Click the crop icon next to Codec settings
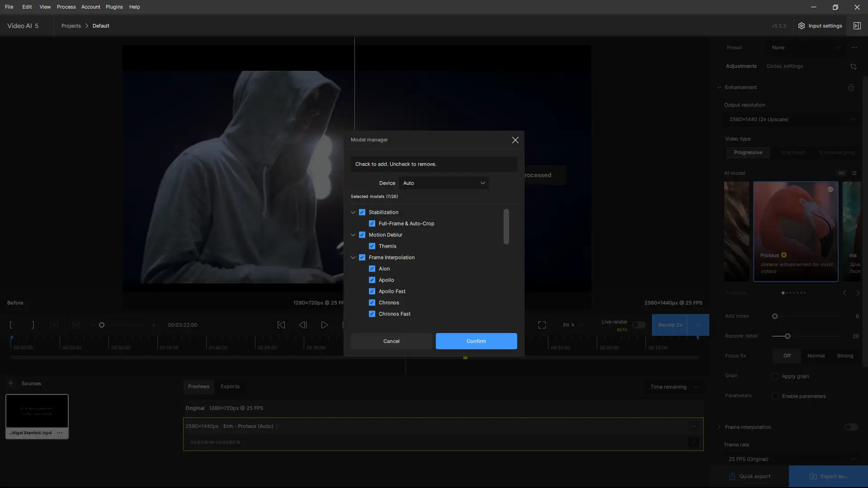This screenshot has width=868, height=488. click(853, 66)
